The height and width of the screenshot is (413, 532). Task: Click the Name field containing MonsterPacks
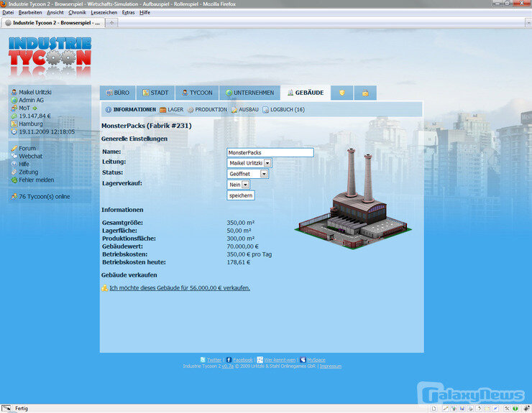coord(270,152)
